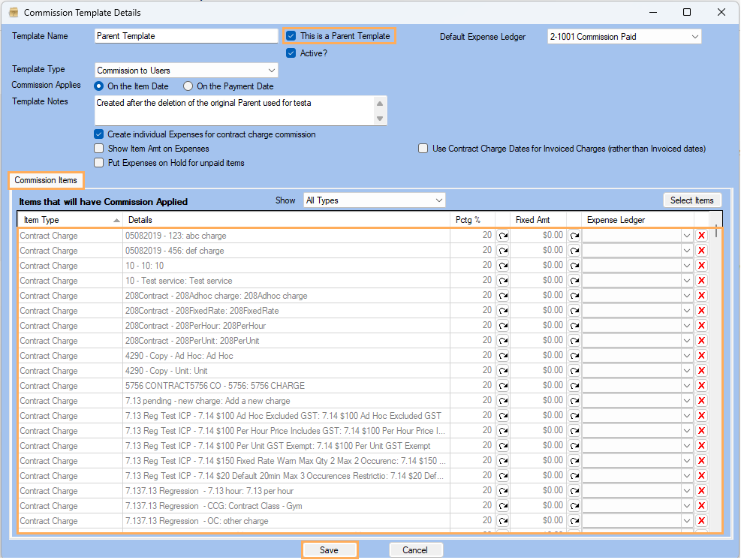Viewport: 741px width, 560px height.
Task: Click Pctg copy arrow on '4290 - Copy - Unit' row
Action: click(502, 371)
